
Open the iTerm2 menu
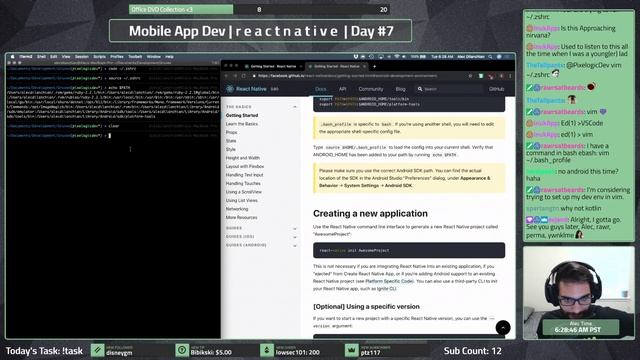26,57
